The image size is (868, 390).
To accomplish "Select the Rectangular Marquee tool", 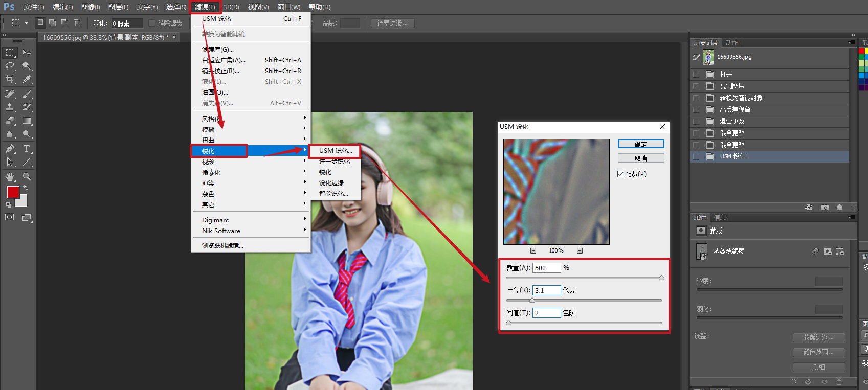I will point(10,53).
